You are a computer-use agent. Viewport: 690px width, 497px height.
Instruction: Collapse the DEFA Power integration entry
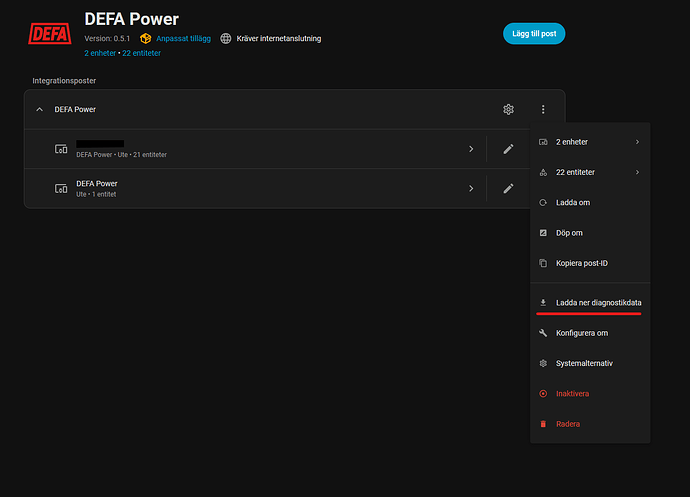[40, 109]
